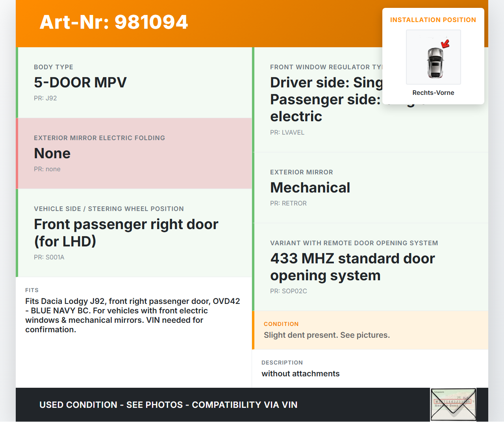Image resolution: width=504 pixels, height=422 pixels.
Task: Click the 'PR: SOP02C' code
Action: click(x=289, y=291)
